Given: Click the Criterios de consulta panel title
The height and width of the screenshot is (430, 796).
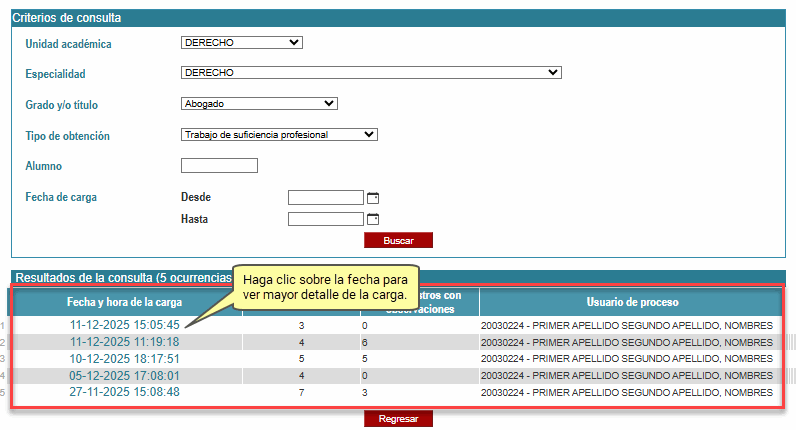Looking at the screenshot, I should tap(67, 18).
